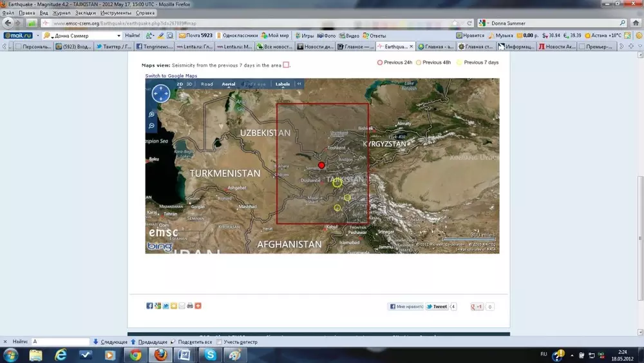
Task: Collapse the map toolbar with the chevron
Action: click(299, 84)
